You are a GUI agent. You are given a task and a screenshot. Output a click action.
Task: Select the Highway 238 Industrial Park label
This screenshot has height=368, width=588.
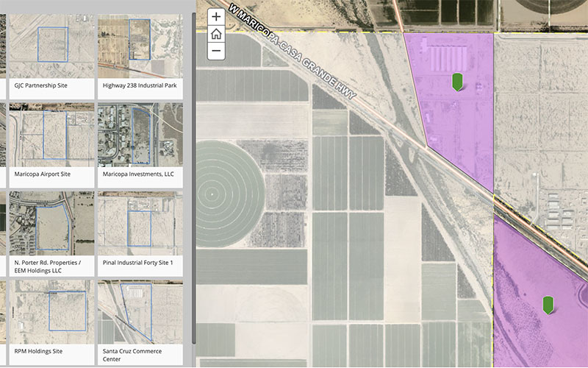tap(140, 85)
